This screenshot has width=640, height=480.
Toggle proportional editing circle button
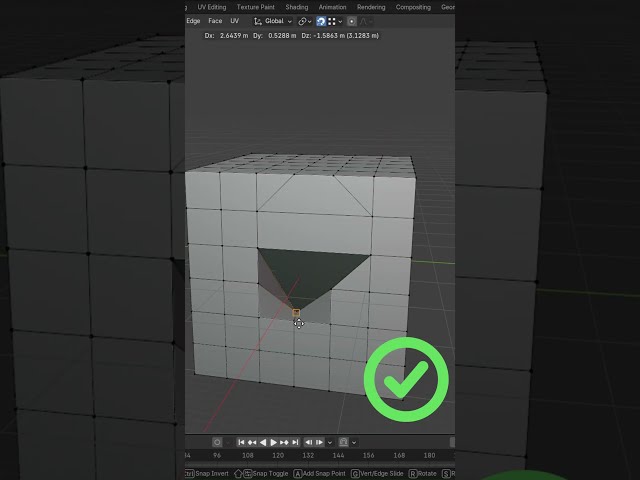point(351,21)
